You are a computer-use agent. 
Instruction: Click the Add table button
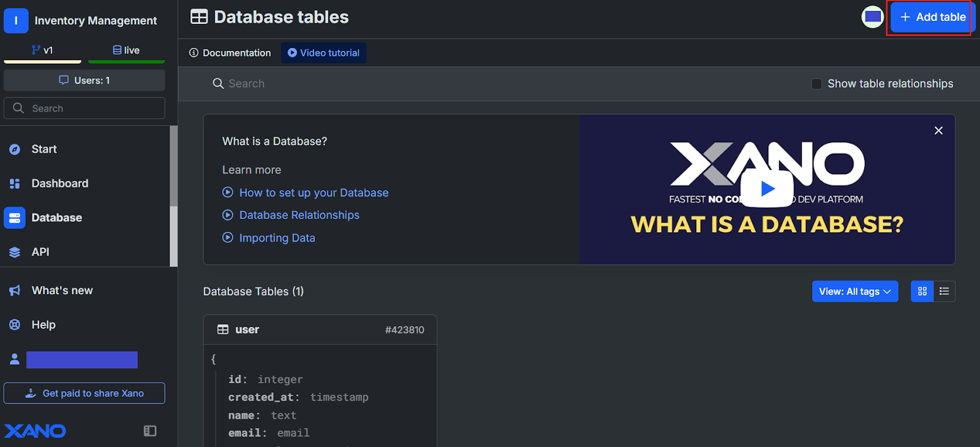pos(933,17)
